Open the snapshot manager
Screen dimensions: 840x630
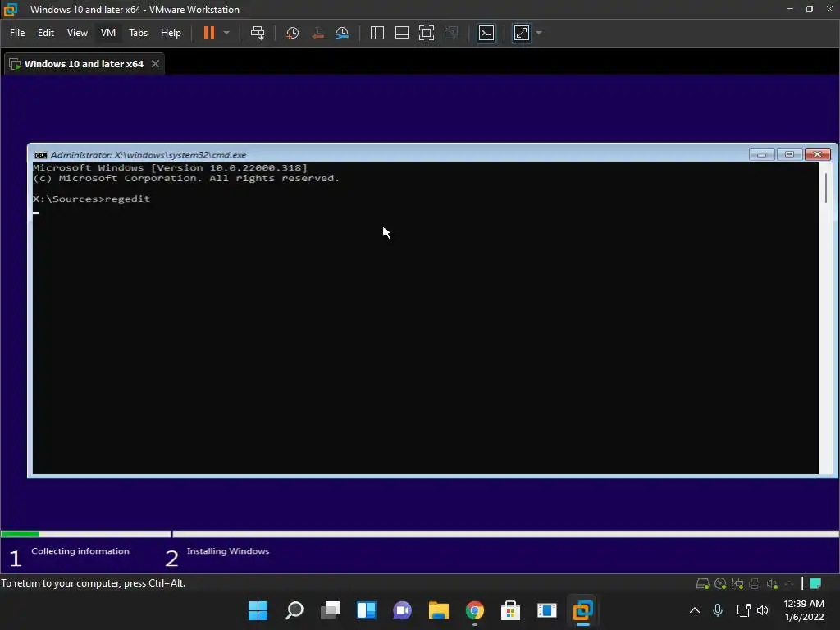click(342, 33)
